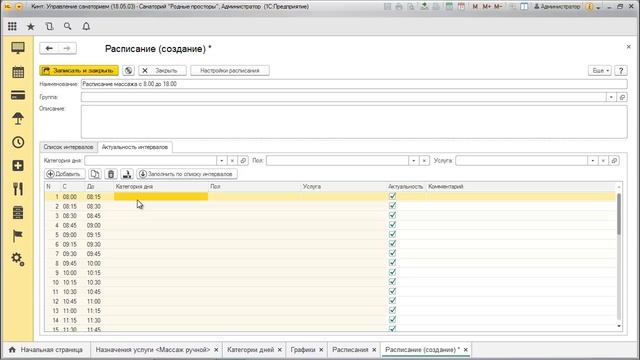The height and width of the screenshot is (360, 640).
Task: Click the Описание text area
Action: 354,122
